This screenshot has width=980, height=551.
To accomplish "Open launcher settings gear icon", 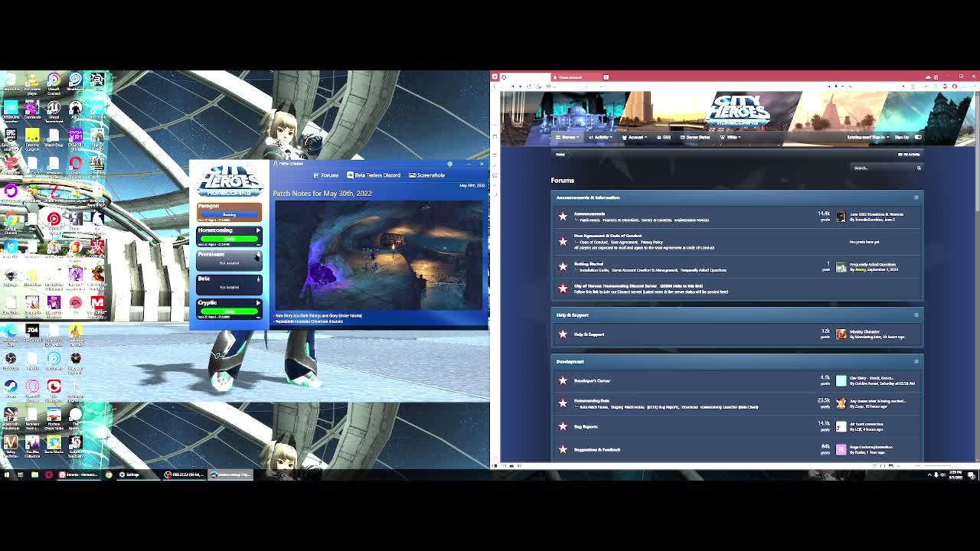I will coord(449,164).
